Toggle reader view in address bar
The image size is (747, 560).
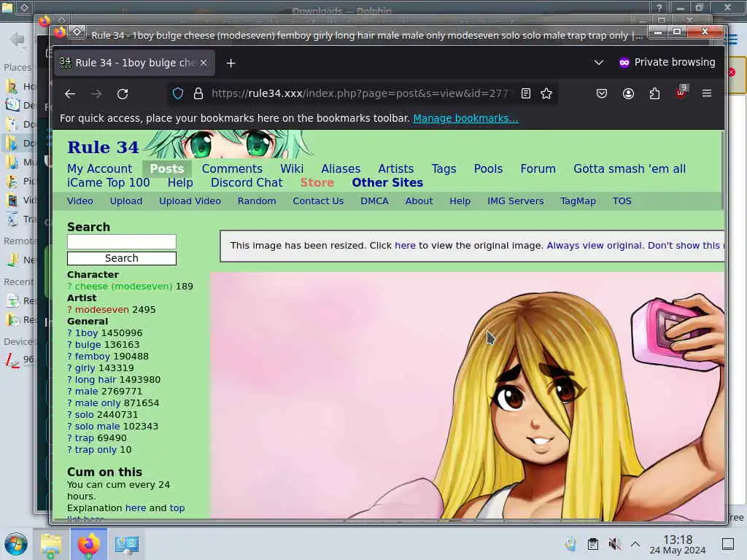pyautogui.click(x=525, y=93)
